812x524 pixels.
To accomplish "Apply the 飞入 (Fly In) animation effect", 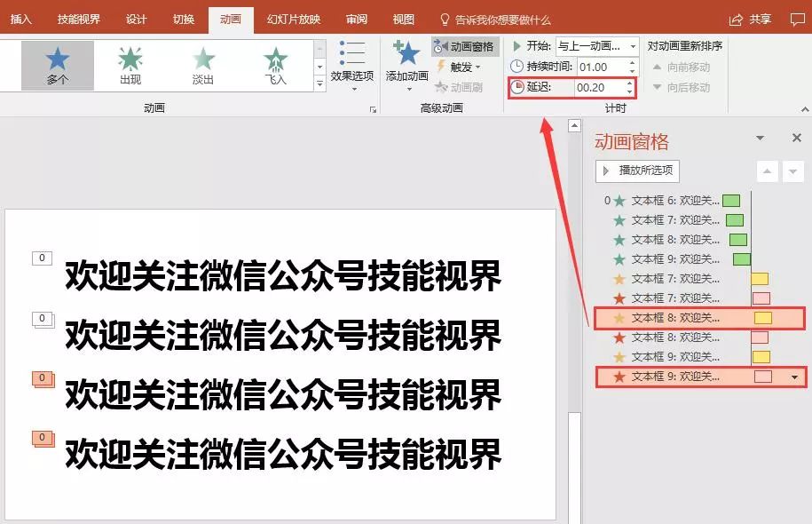I will (276, 66).
